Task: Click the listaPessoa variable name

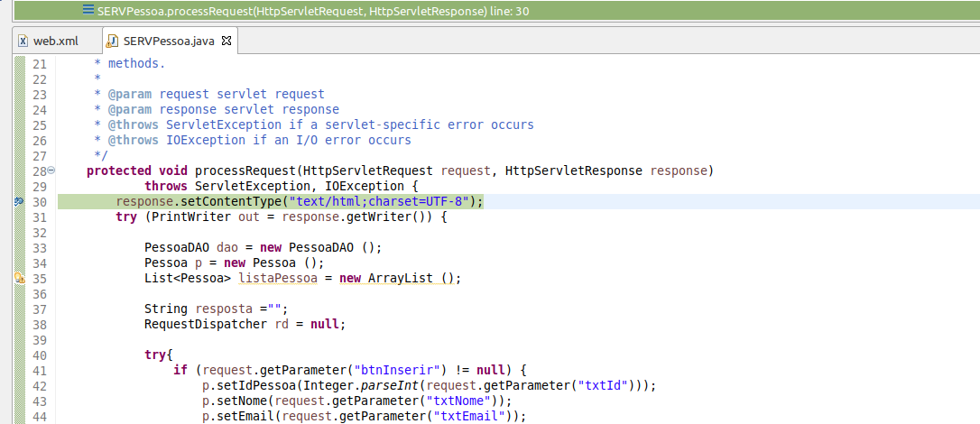Action: (279, 279)
